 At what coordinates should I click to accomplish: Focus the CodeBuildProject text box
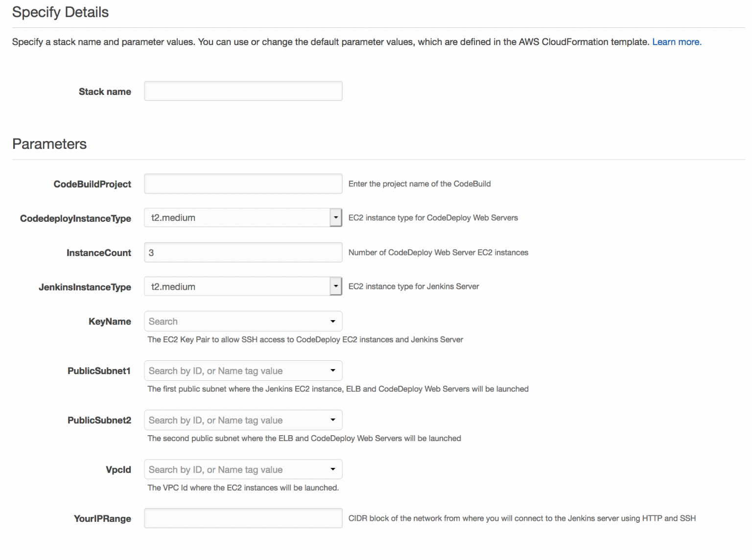point(243,184)
